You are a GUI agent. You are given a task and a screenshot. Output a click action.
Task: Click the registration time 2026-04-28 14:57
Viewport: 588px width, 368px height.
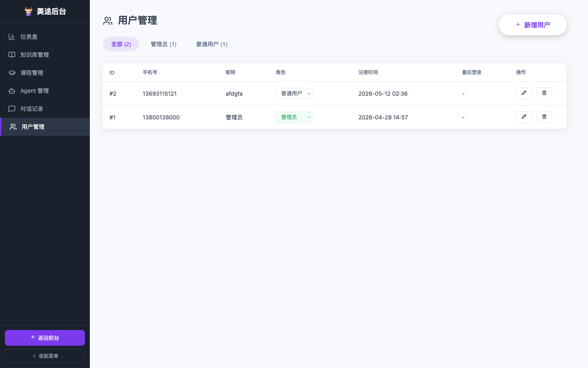(x=383, y=117)
